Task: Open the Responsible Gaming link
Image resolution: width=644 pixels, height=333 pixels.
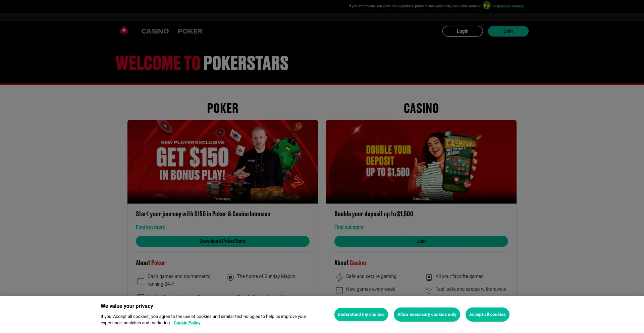Action: tap(508, 6)
